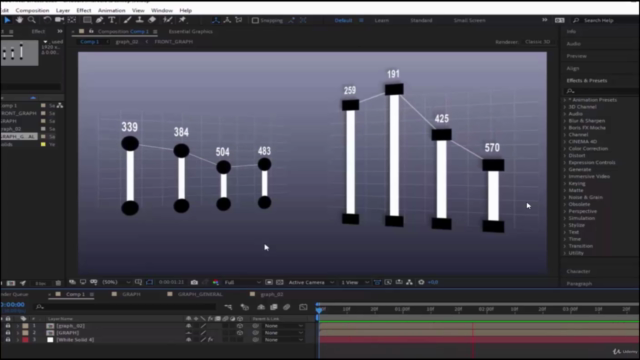Screen dimensions: 640x360
Task: Open the Active Camera dropdown
Action: (311, 282)
